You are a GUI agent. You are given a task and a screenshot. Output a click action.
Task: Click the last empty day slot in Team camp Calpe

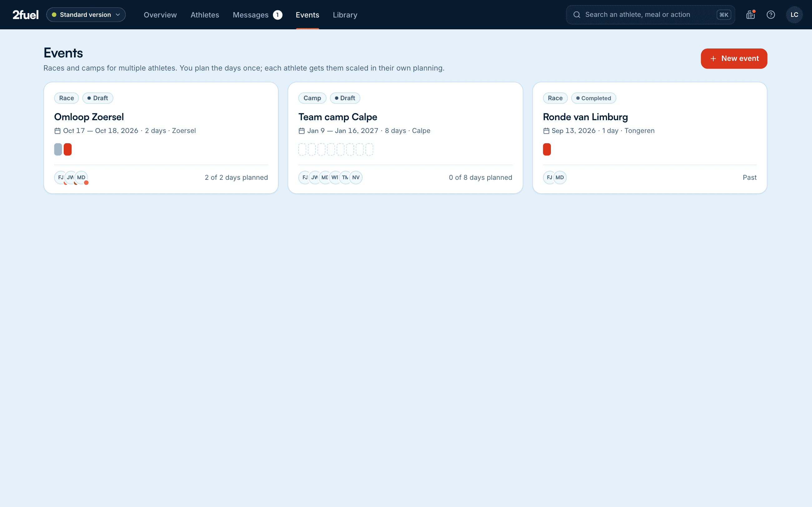coord(369,149)
